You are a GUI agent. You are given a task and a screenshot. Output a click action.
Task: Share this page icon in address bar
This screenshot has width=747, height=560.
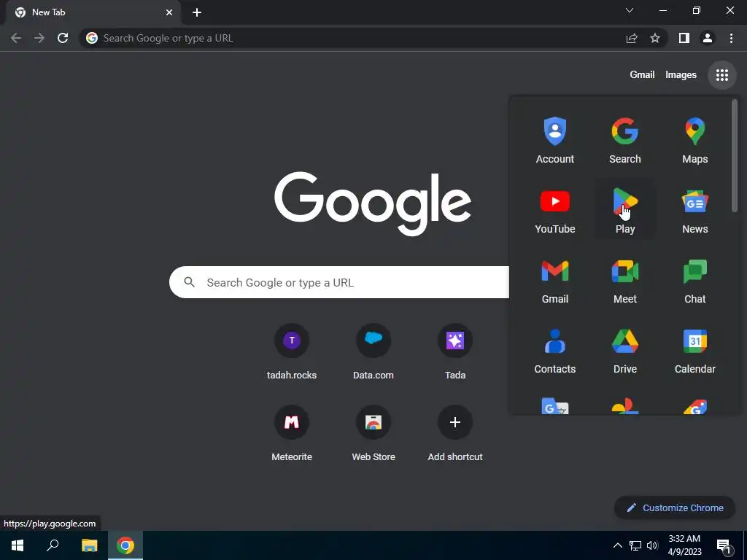point(632,38)
